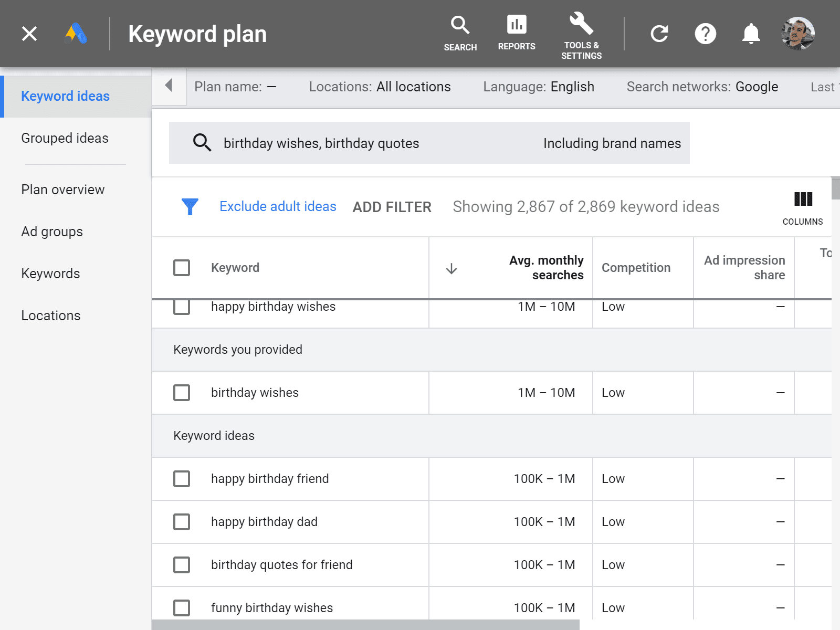Check 'birthday quotes for friend' checkbox
Image resolution: width=840 pixels, height=630 pixels.
(x=182, y=565)
